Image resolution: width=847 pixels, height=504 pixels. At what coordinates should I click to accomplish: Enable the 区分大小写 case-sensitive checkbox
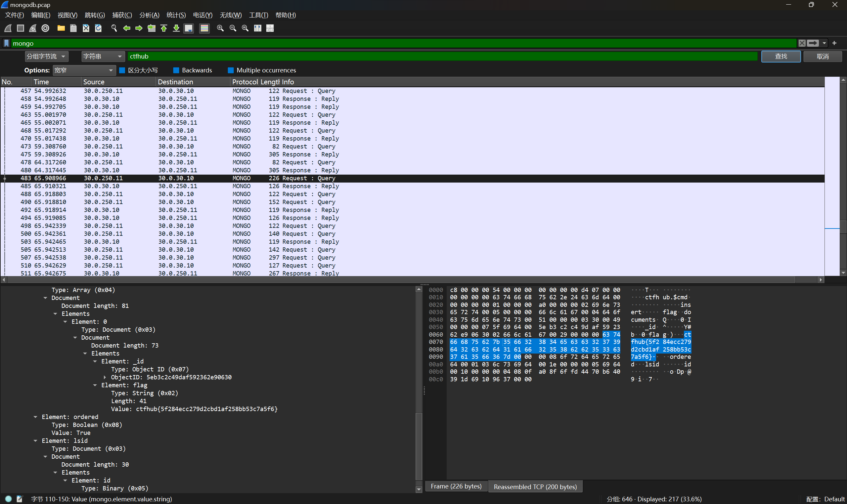tap(122, 70)
